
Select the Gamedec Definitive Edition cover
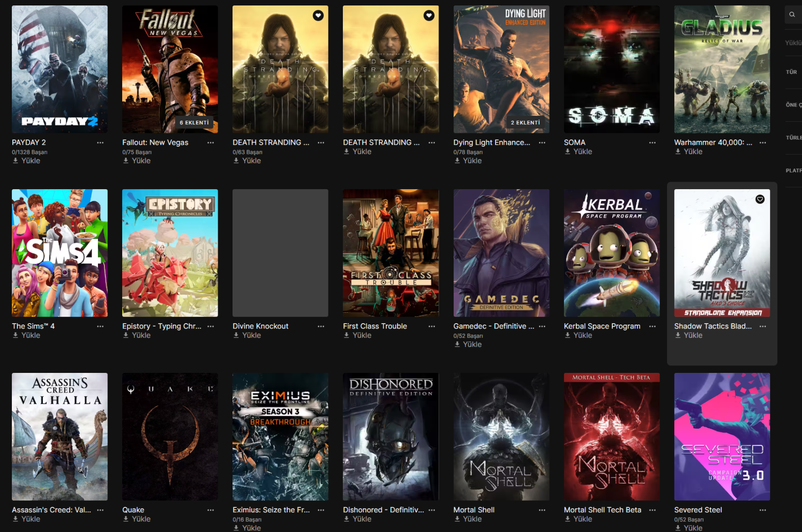click(x=501, y=253)
